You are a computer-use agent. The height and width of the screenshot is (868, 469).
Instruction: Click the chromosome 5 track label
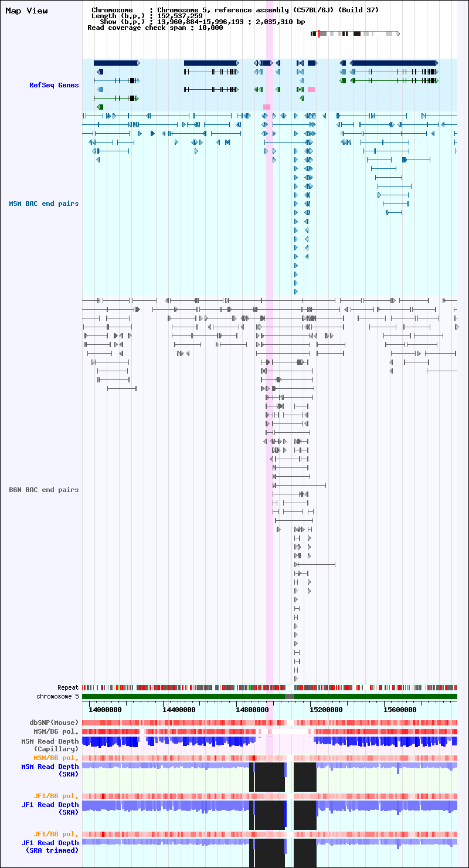pos(57,697)
